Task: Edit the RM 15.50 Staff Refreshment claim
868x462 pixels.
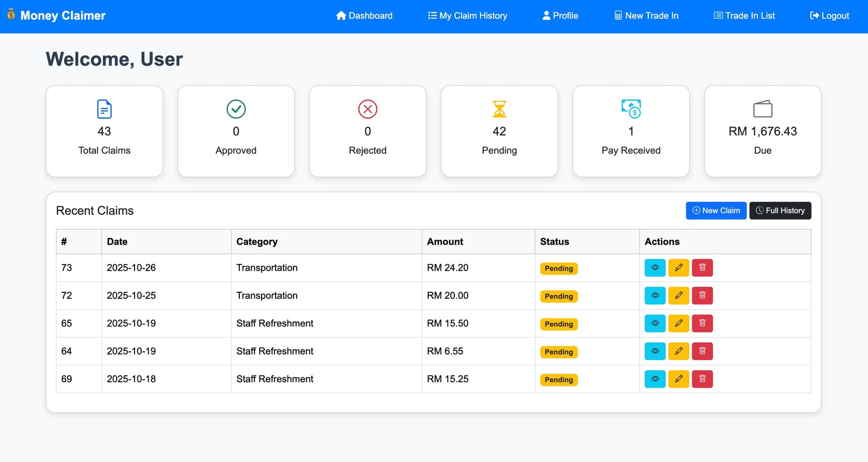Action: (x=678, y=324)
